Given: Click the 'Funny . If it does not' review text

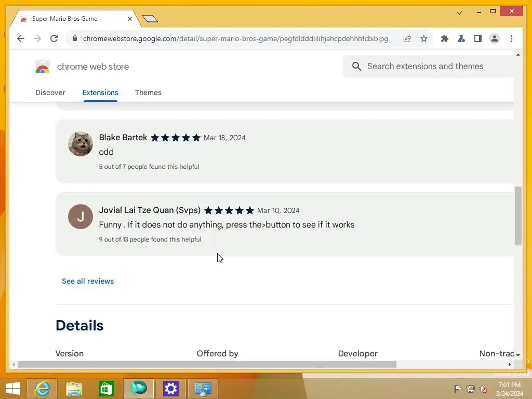Looking at the screenshot, I should click(227, 224).
